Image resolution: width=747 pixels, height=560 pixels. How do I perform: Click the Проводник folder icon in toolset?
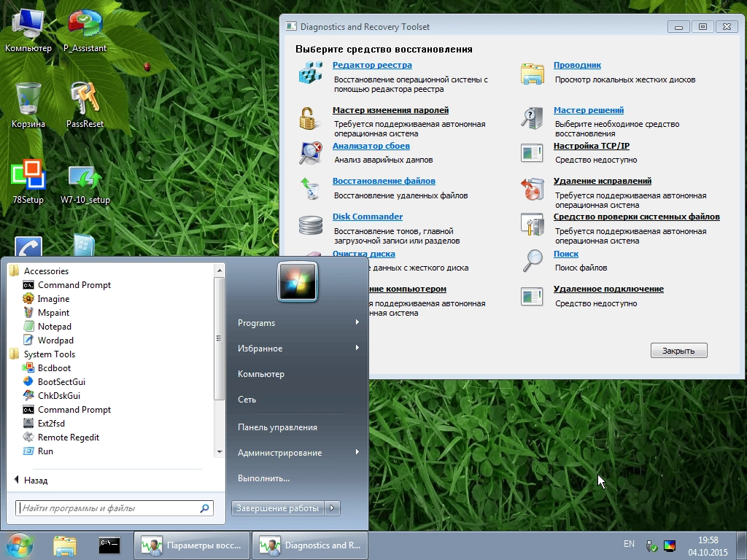click(532, 74)
